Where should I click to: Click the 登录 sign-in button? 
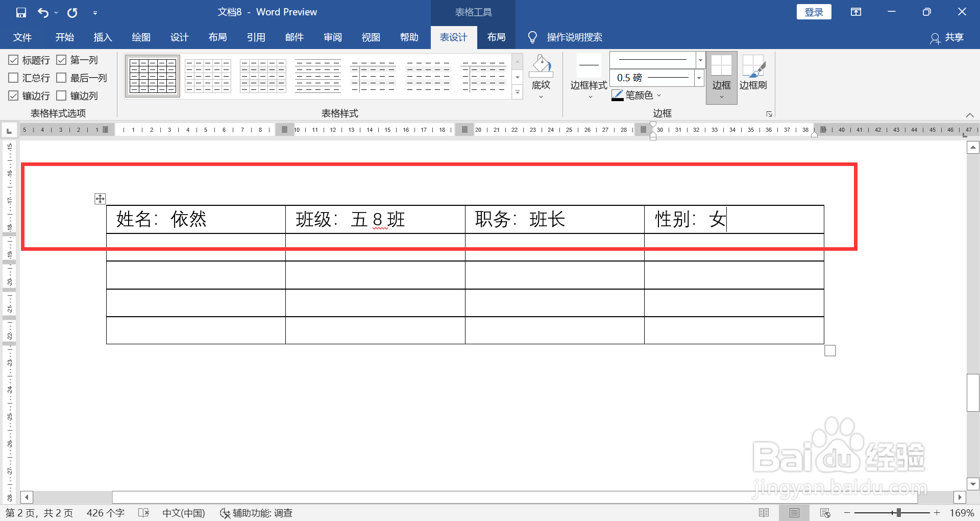pos(814,12)
